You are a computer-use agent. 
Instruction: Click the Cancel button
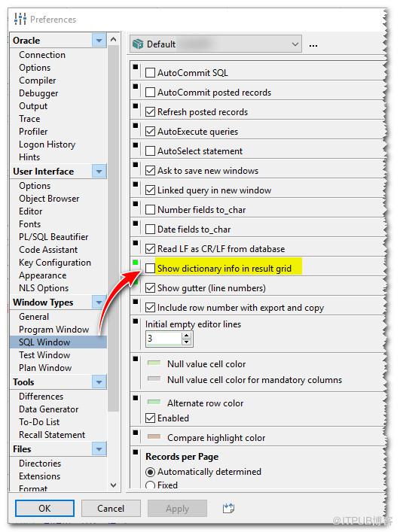111,508
